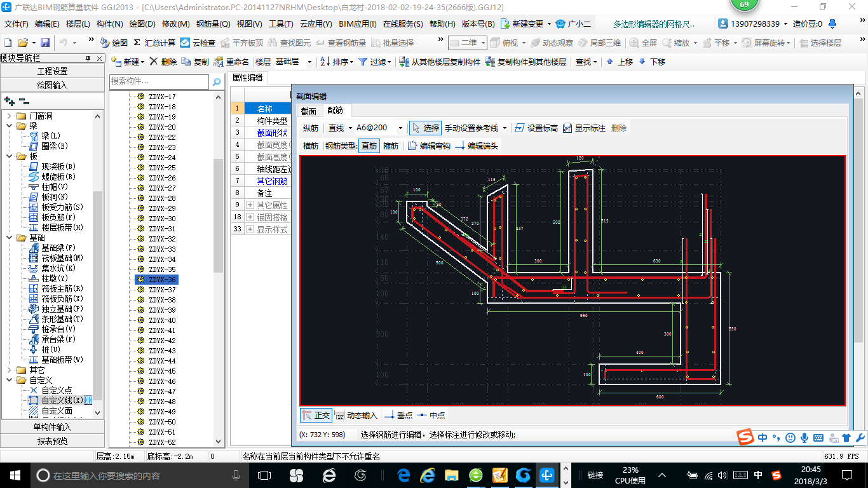Open the BIM应用(I) menu
Image resolution: width=868 pixels, height=488 pixels.
point(358,24)
